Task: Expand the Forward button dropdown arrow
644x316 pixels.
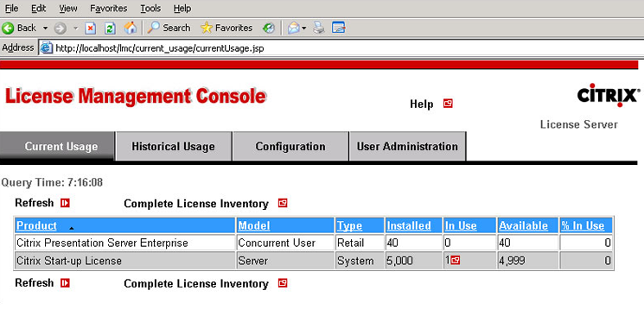Action: pos(75,28)
